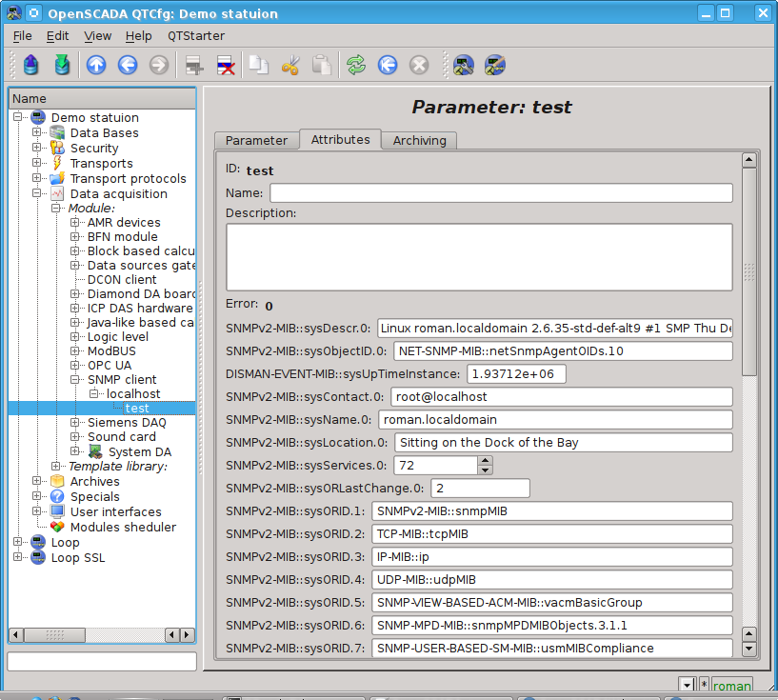This screenshot has height=700, width=778.
Task: Click the scissors Cut icon
Action: [290, 65]
